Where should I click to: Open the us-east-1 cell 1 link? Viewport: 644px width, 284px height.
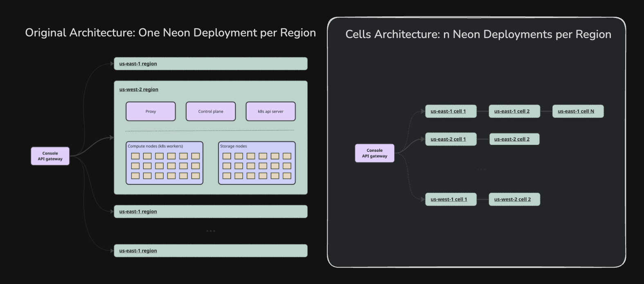(448, 111)
